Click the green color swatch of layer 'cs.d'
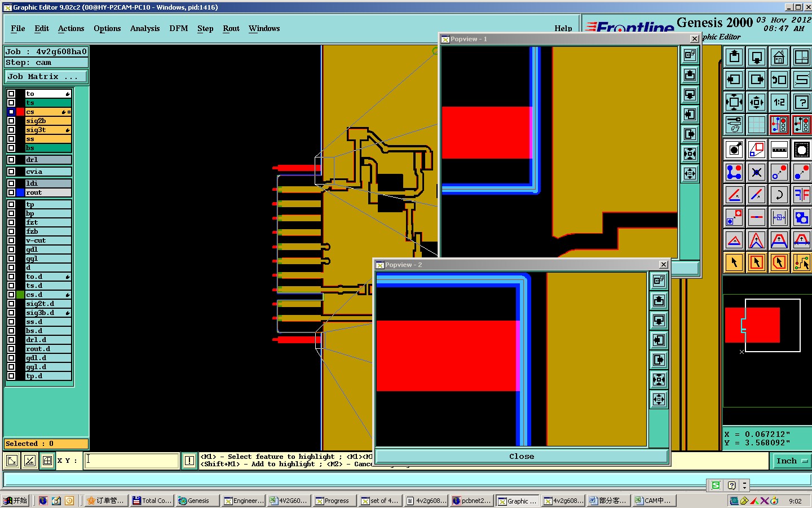Viewport: 812px width, 508px height. click(20, 295)
